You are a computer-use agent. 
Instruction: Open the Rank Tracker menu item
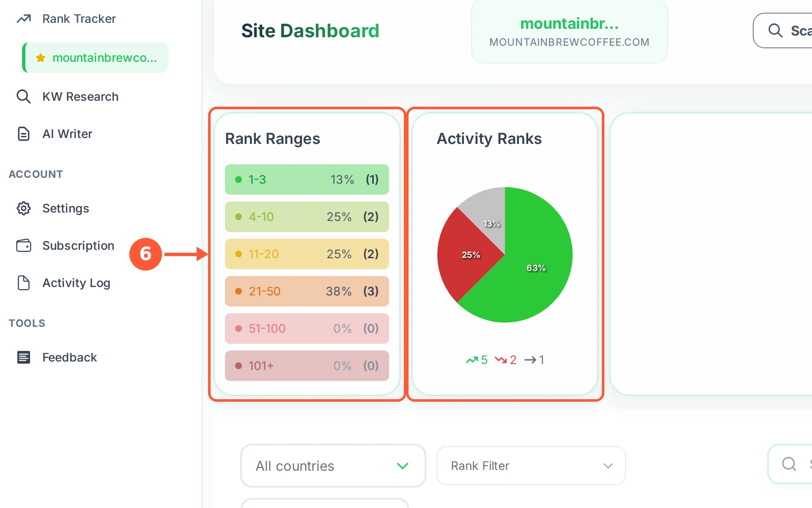[x=79, y=19]
